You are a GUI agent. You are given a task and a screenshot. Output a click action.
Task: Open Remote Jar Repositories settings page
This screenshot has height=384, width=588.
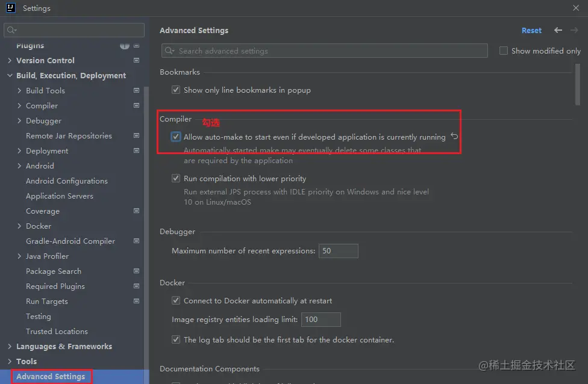coord(69,135)
